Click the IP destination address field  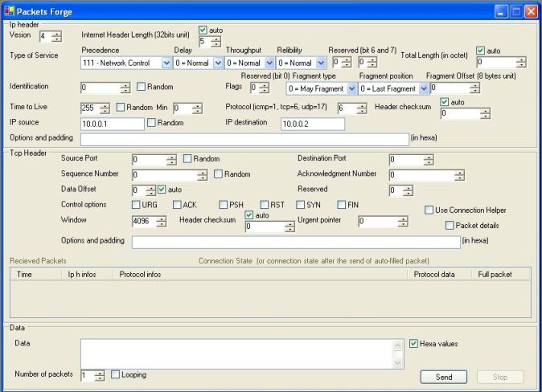click(x=313, y=124)
